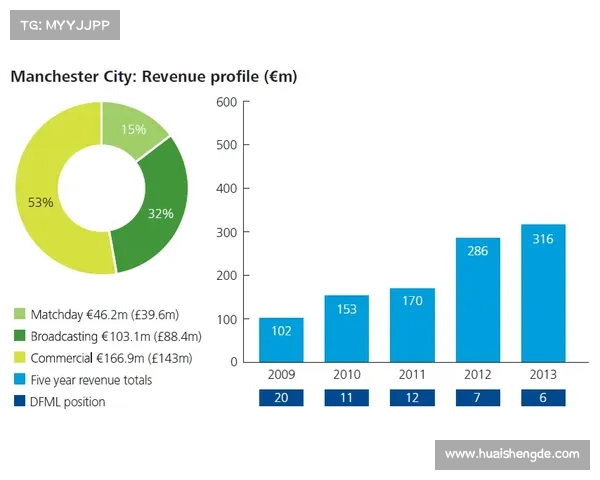Screen dimensions: 600x480
Task: Select the 53% Commercial donut segment
Action: coord(40,202)
